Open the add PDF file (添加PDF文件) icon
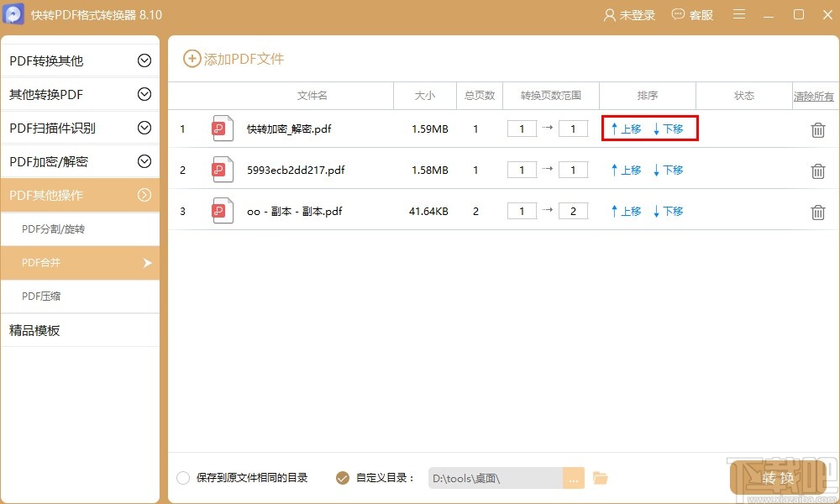 tap(192, 59)
